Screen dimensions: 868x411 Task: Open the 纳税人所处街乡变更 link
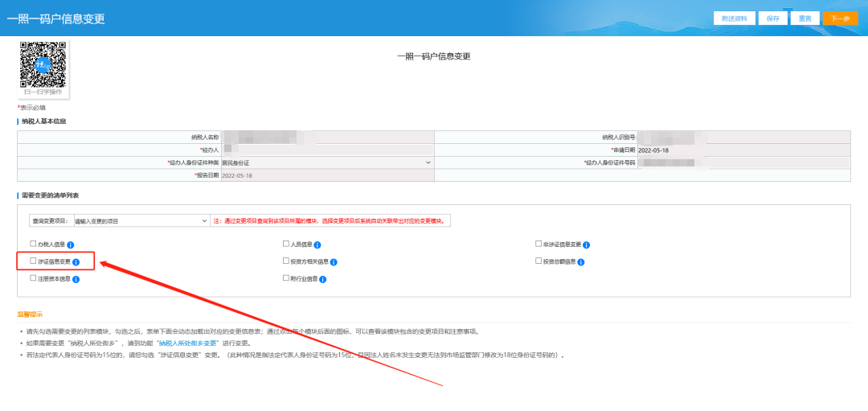pos(187,343)
